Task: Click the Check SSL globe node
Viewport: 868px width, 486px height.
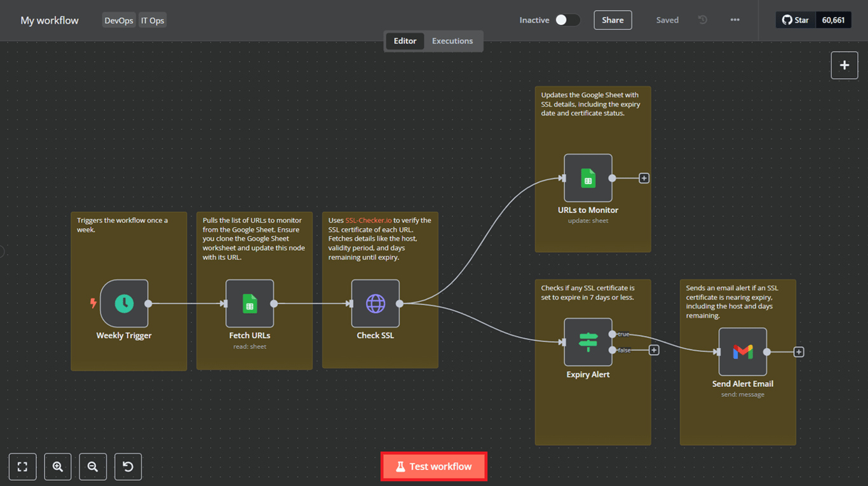Action: click(x=376, y=304)
